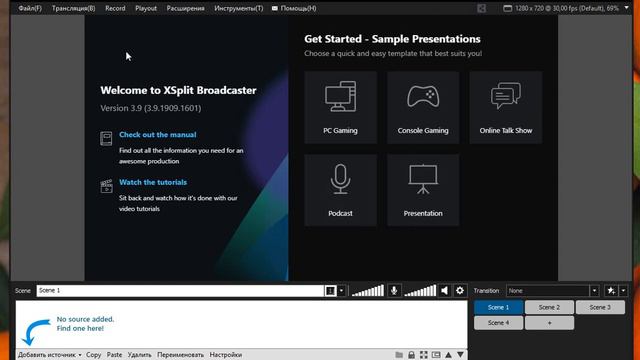Open the dropdown beside the star icon
Screen dimensions: 640x360
tap(623, 291)
